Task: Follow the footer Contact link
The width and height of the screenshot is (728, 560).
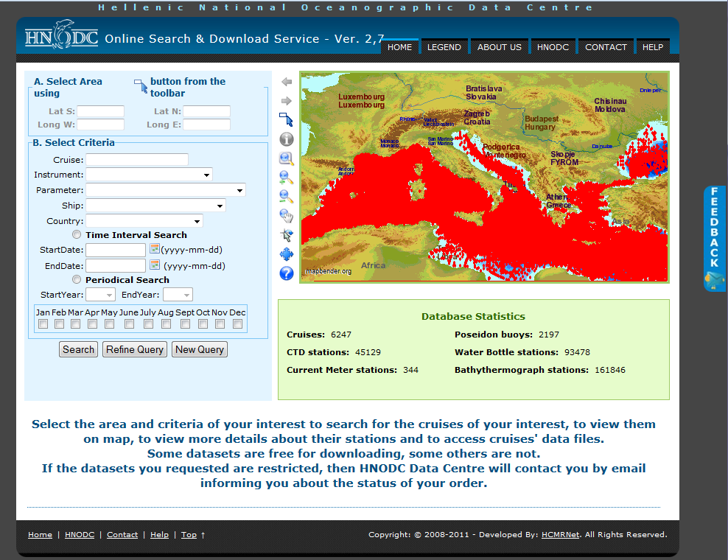Action: coord(122,534)
